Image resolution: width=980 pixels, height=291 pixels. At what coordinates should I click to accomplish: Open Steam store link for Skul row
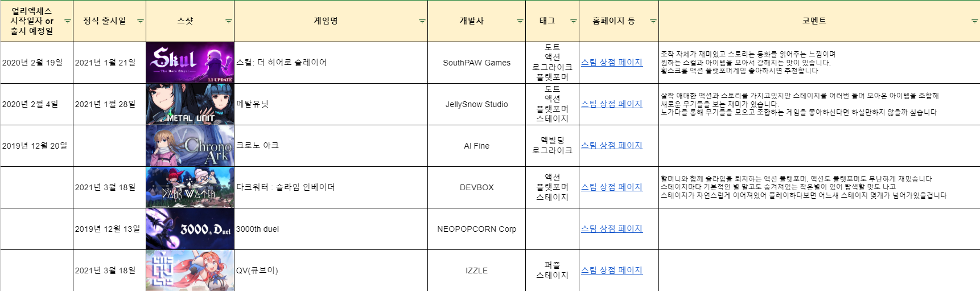coord(612,63)
